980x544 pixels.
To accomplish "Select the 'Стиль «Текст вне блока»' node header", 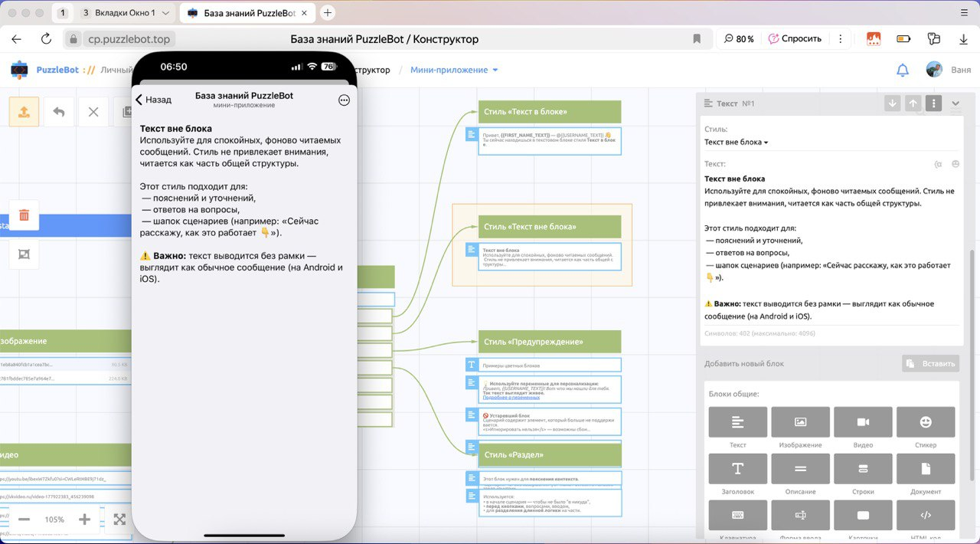I will 550,227.
